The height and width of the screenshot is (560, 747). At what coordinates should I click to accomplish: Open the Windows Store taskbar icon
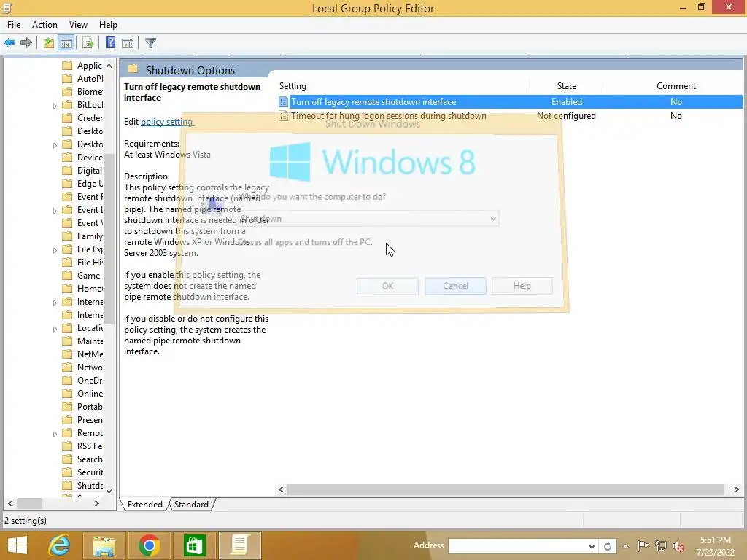pos(194,545)
